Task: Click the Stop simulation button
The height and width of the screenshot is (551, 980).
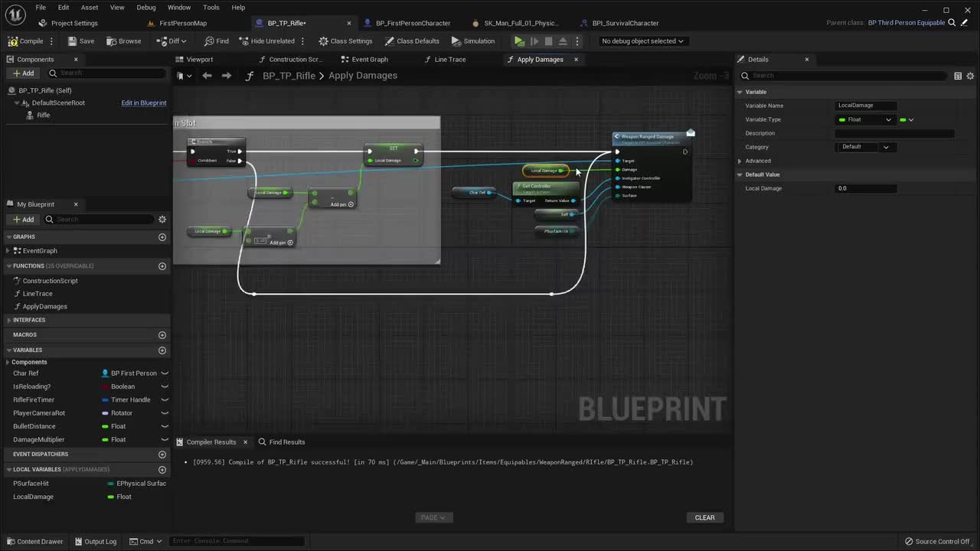Action: coord(548,41)
